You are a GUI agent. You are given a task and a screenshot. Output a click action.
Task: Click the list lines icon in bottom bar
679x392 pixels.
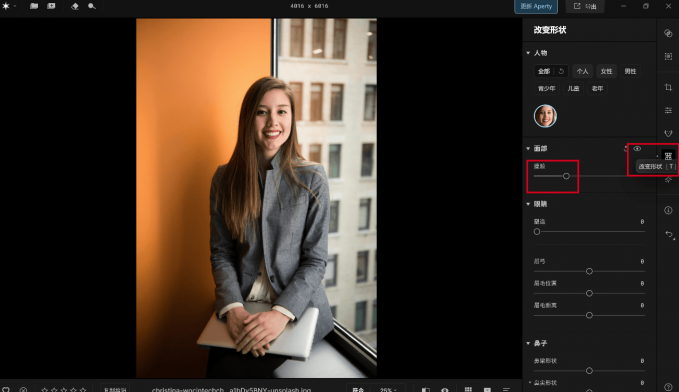[x=506, y=389]
